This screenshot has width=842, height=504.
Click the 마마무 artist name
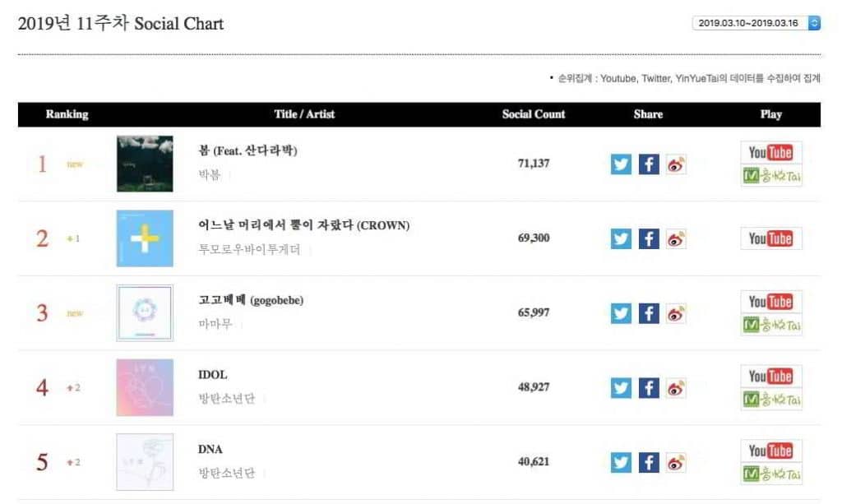[x=215, y=324]
